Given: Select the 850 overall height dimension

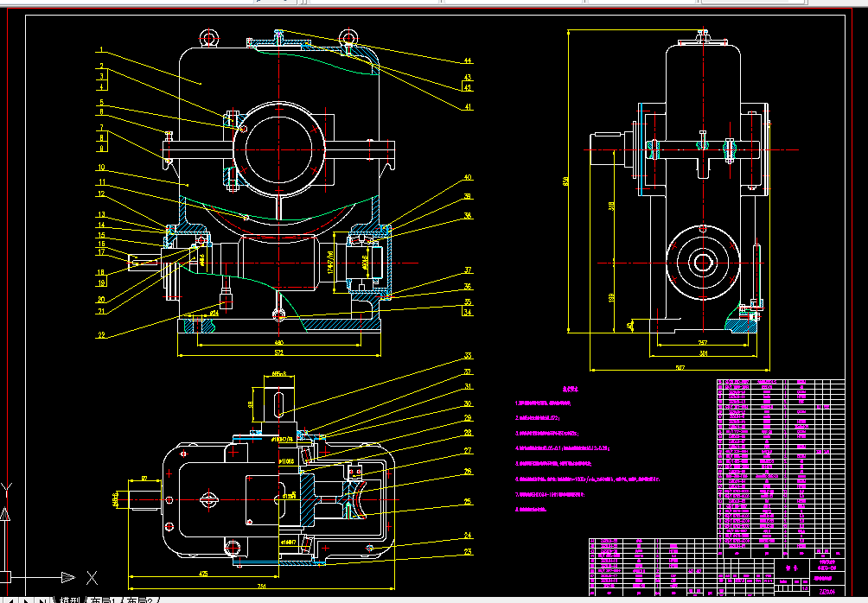Looking at the screenshot, I should tap(565, 181).
